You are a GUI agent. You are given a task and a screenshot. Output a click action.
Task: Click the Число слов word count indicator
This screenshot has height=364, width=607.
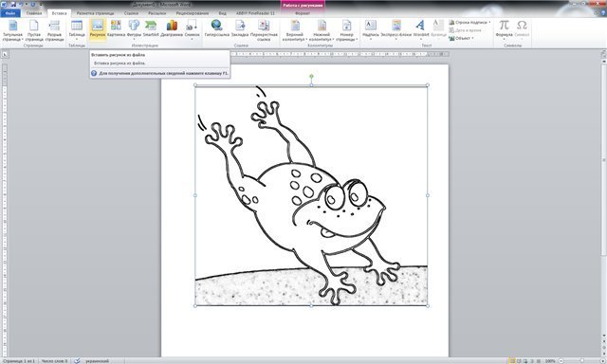(55, 361)
